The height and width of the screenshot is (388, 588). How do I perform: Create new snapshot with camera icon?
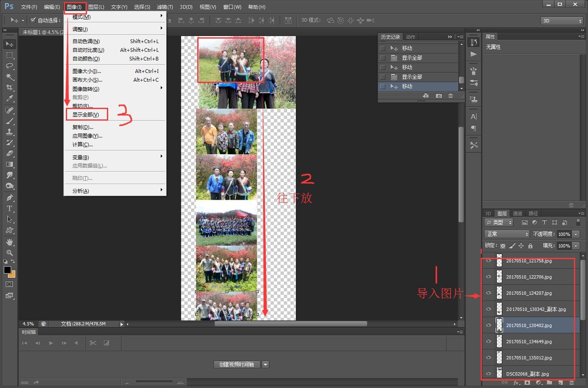click(438, 96)
